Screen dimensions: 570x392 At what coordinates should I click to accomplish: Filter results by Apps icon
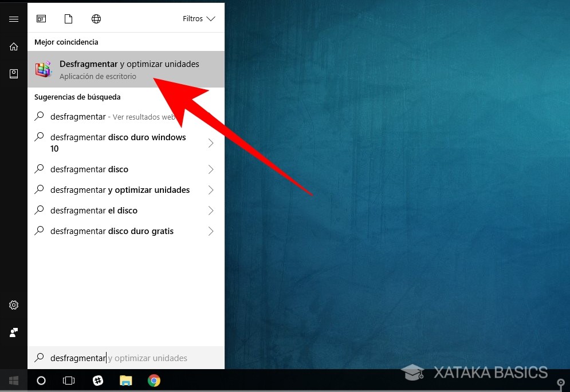(x=41, y=19)
